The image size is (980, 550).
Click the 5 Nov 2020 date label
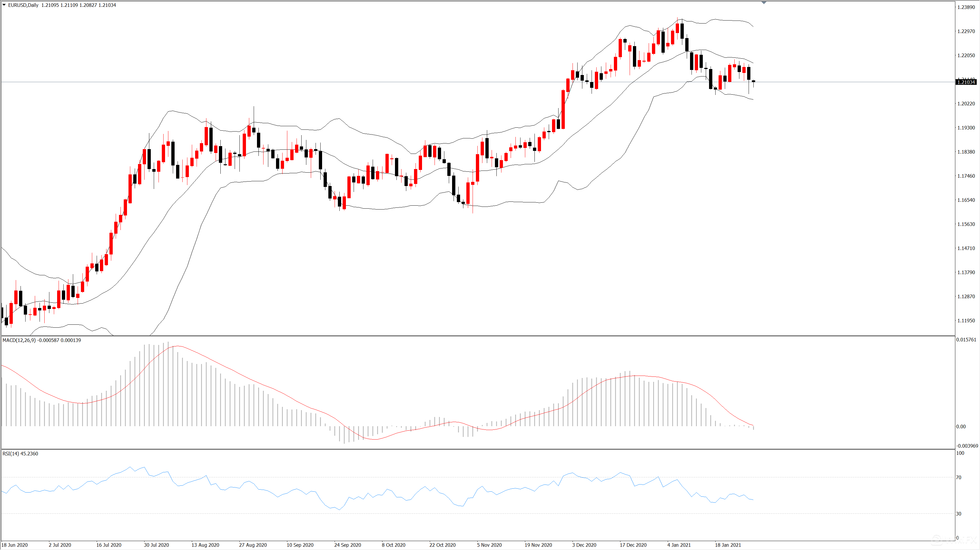coord(489,545)
